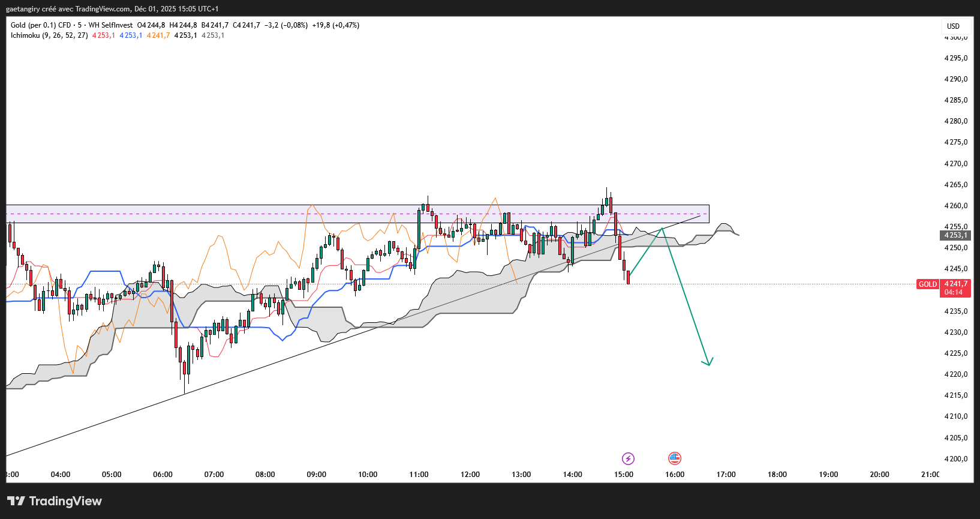
Task: Click the red Ichimoku value 4 253,1
Action: pyautogui.click(x=104, y=35)
